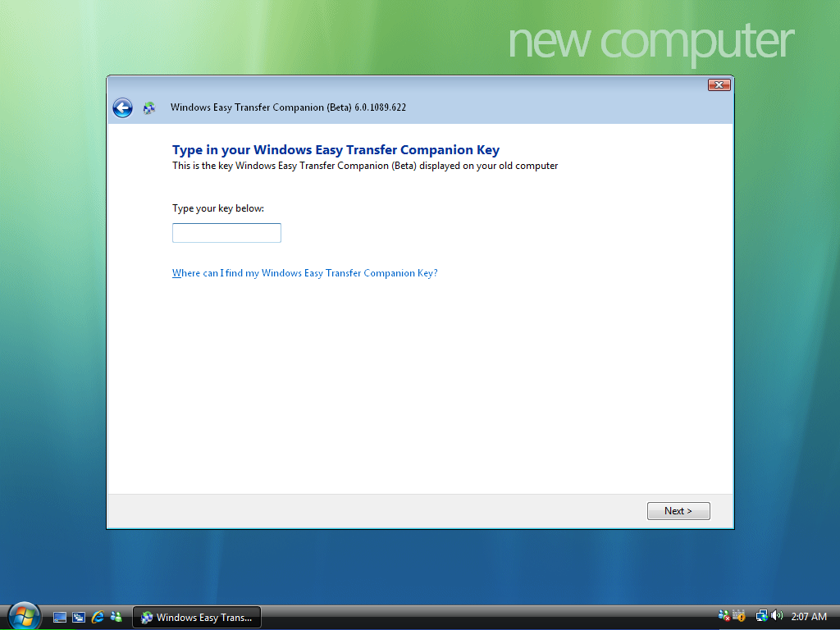Open the Windows Start orb
This screenshot has height=630, width=840.
[24, 616]
